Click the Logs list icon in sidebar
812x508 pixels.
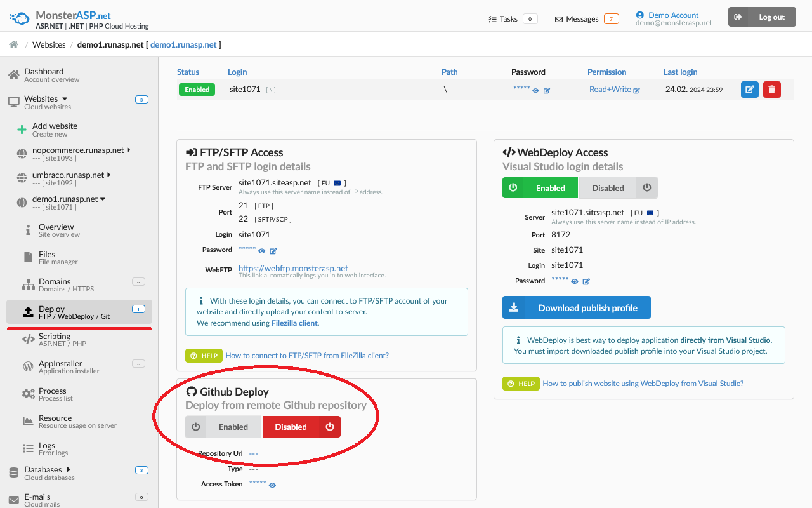28,448
